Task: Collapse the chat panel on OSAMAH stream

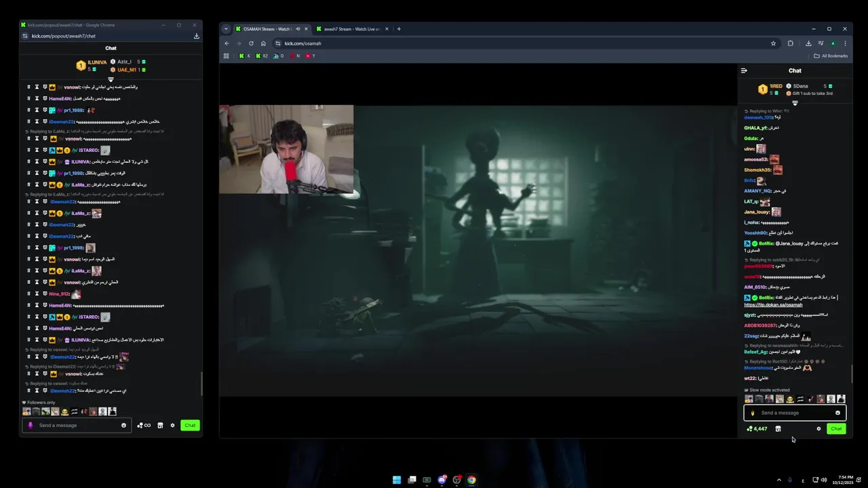Action: pyautogui.click(x=744, y=70)
